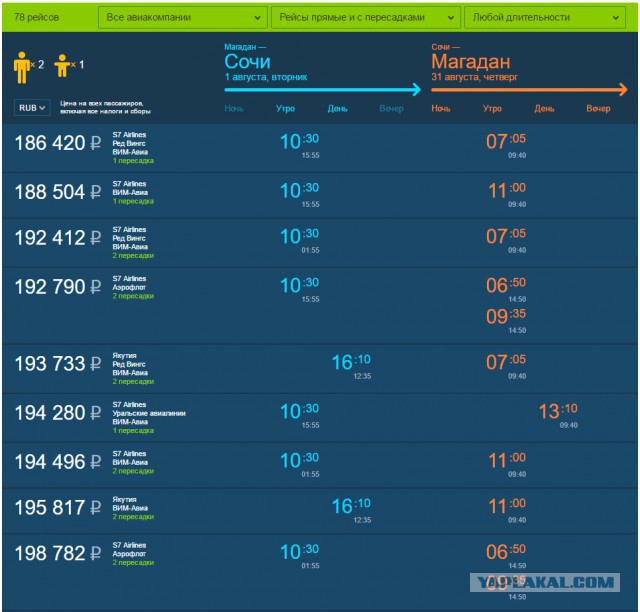The image size is (640, 612).
Task: Click the 11:00 return in the 188 504 ₽ row
Action: point(507,191)
